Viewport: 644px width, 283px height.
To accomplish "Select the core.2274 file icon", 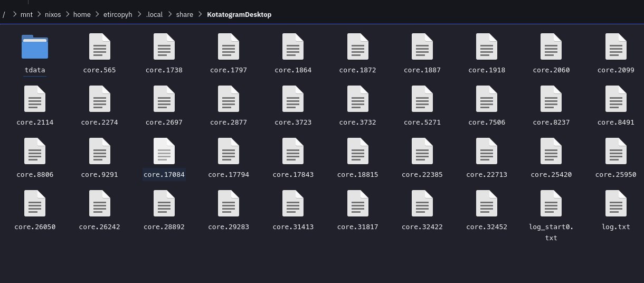I will pyautogui.click(x=99, y=99).
